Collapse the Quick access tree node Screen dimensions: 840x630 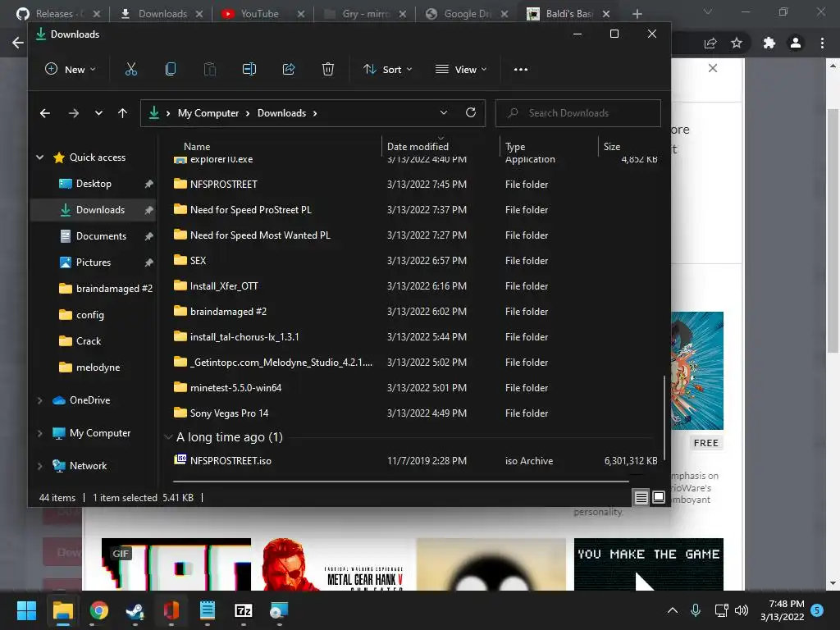tap(39, 157)
